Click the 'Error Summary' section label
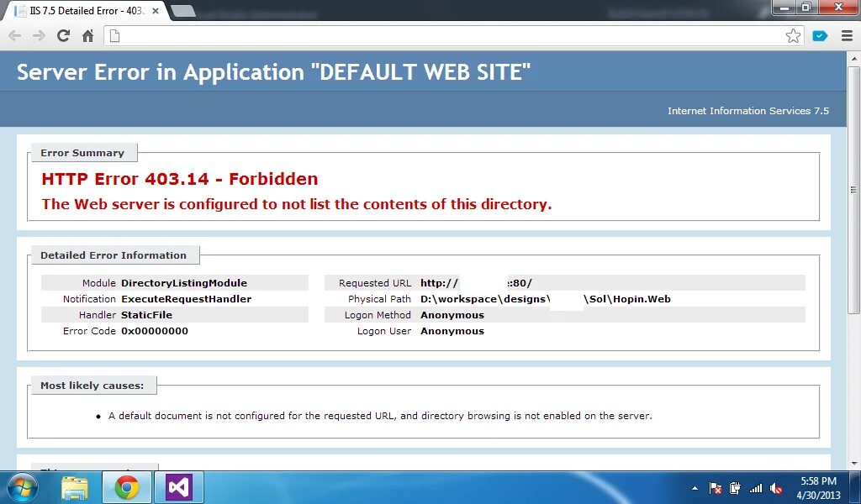 82,153
